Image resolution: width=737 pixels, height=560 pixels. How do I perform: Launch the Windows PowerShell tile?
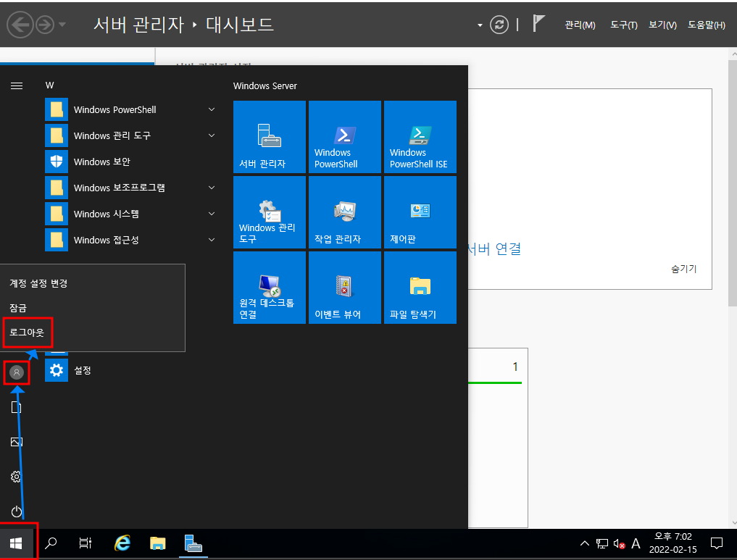coord(344,137)
